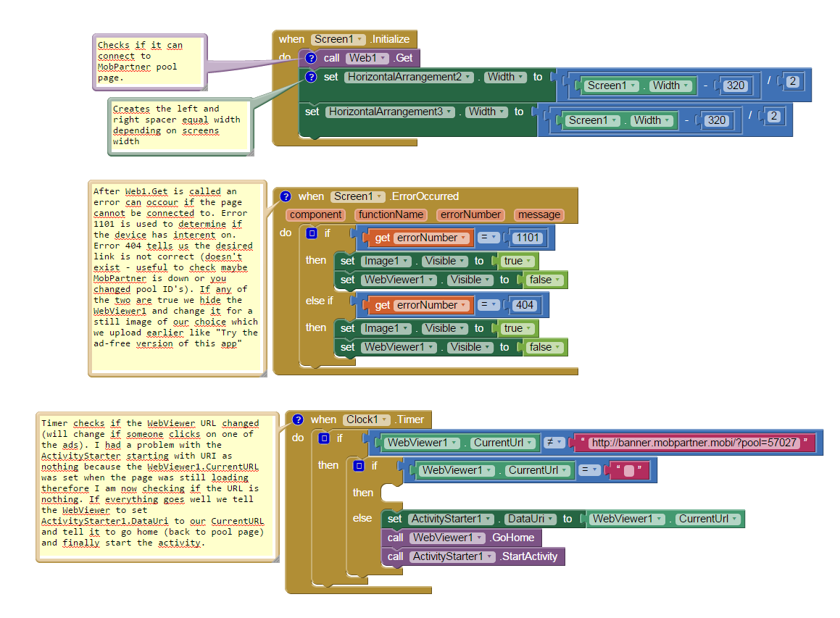Select the functionName event parameter
The image size is (840, 618).
click(391, 214)
